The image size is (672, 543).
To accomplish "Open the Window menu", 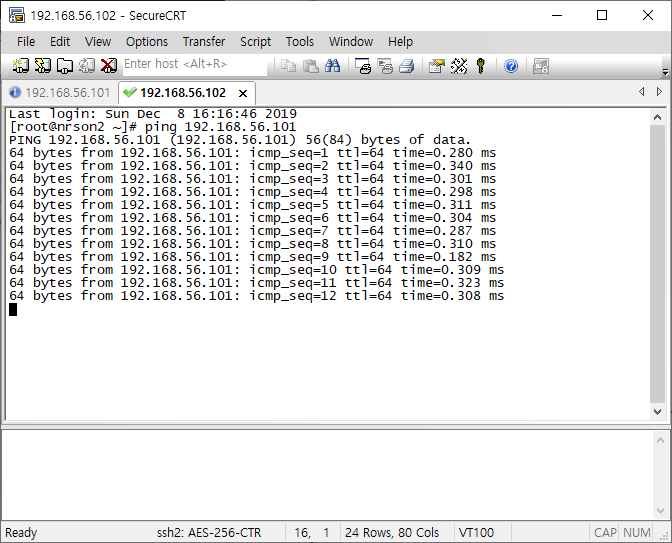I will point(351,42).
